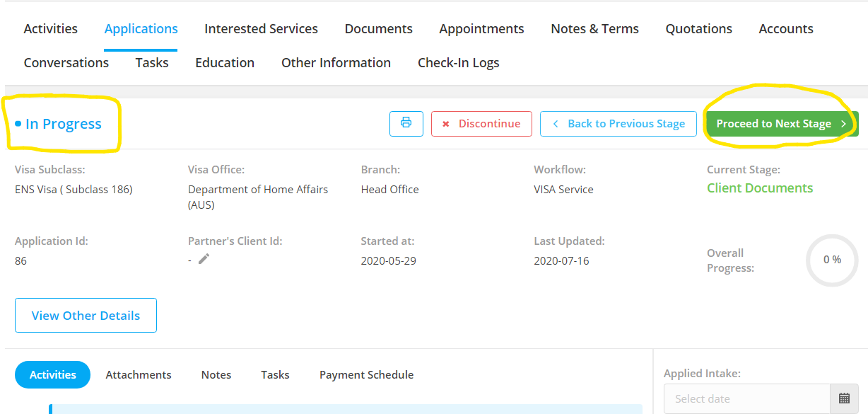Viewport: 868px width, 414px height.
Task: Click the blue status dot beside In Progress
Action: (x=17, y=123)
